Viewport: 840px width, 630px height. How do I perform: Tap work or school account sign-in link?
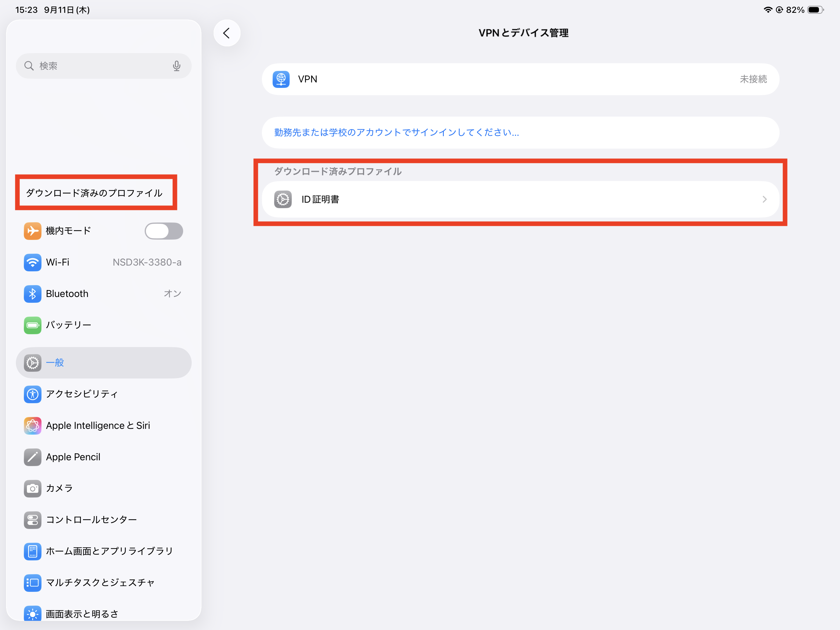(396, 132)
